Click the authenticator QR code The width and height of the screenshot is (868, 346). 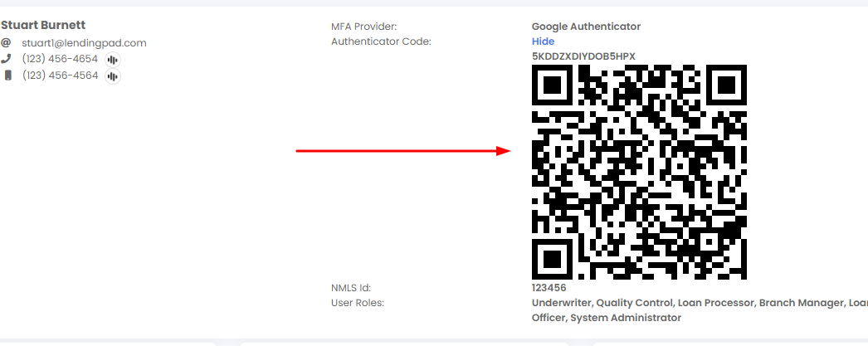coord(639,172)
